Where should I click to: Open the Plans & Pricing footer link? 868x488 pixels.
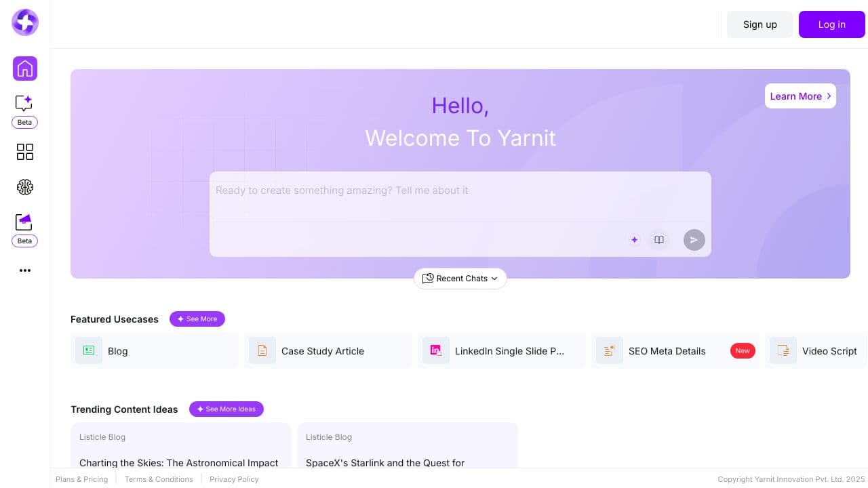[x=81, y=479]
